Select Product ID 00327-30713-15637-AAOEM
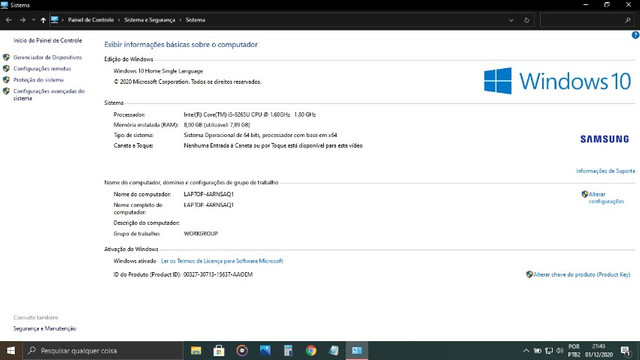Screen dimensions: 640x360 coord(218,275)
